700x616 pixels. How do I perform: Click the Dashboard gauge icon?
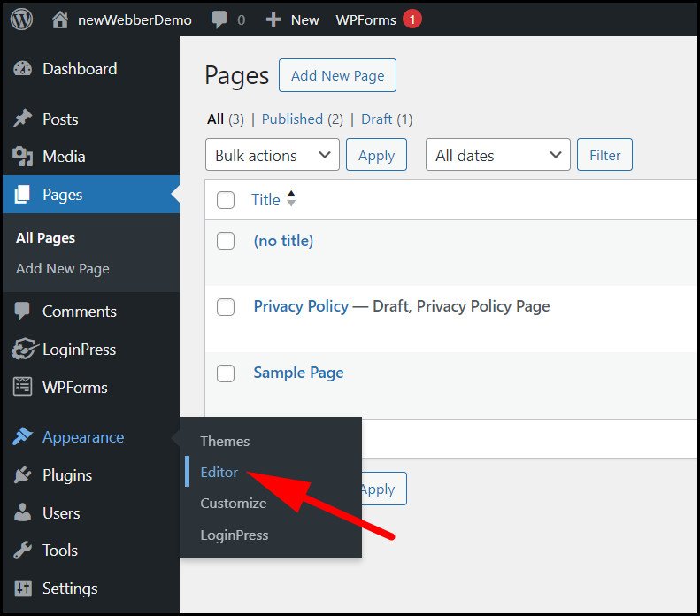coord(22,69)
